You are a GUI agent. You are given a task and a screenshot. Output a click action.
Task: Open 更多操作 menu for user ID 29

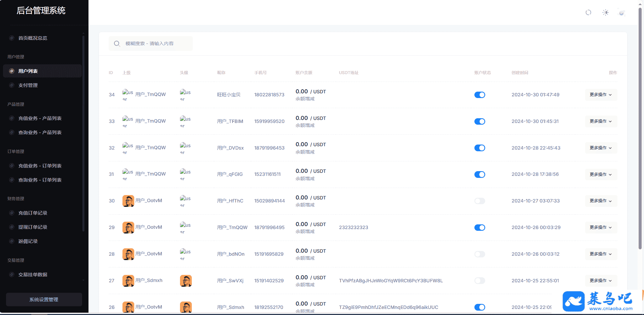click(x=601, y=227)
